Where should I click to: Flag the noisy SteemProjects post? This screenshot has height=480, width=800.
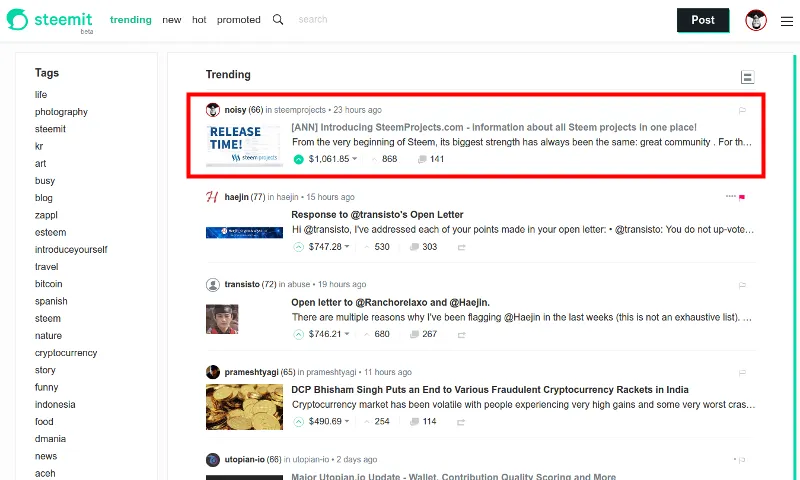(x=742, y=110)
